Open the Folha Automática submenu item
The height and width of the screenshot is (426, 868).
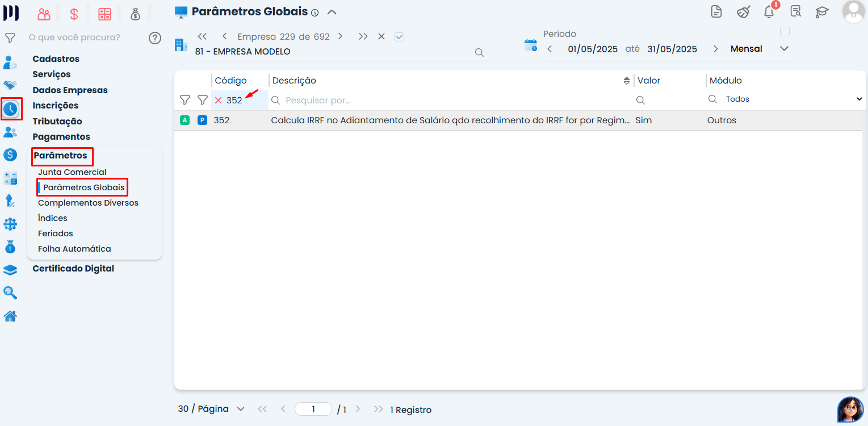tap(74, 249)
